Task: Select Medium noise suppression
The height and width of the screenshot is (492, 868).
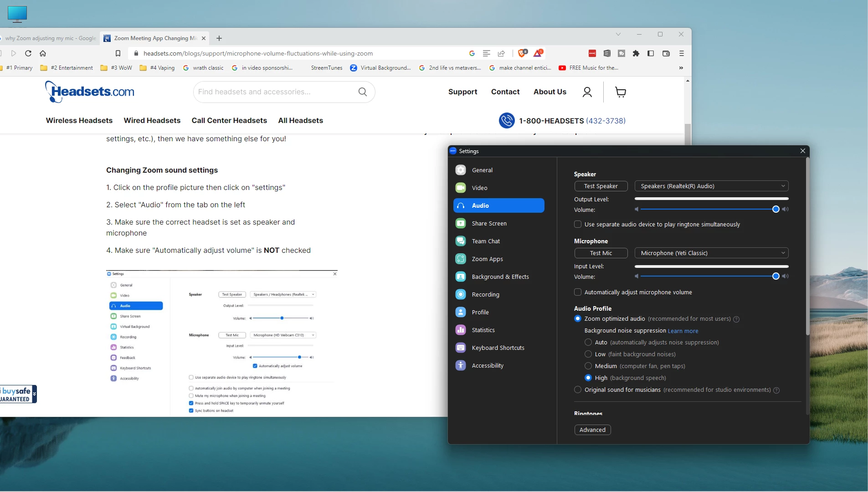Action: coord(588,366)
